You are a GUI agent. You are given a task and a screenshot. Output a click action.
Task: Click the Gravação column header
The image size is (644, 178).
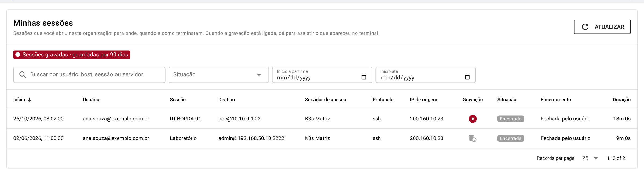(x=473, y=100)
